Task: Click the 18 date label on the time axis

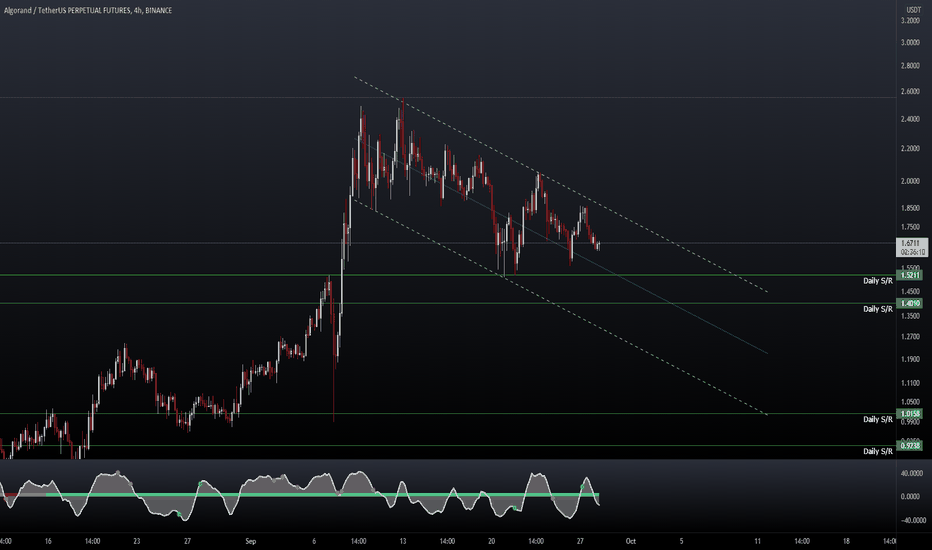Action: (846, 542)
